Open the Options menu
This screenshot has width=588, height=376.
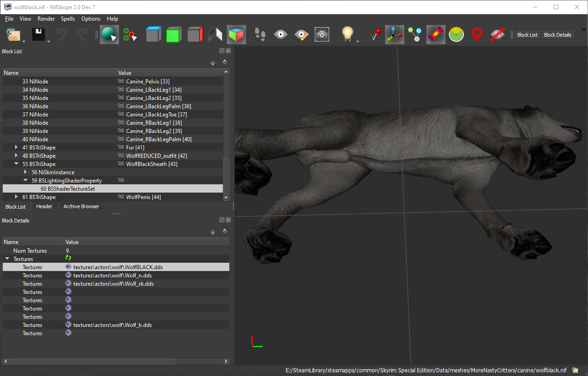tap(91, 19)
